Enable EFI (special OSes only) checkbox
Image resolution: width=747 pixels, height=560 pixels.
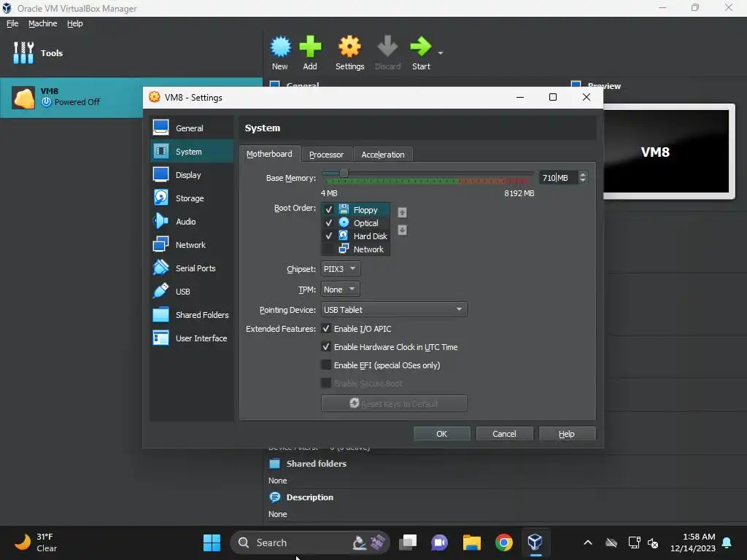[x=326, y=365]
